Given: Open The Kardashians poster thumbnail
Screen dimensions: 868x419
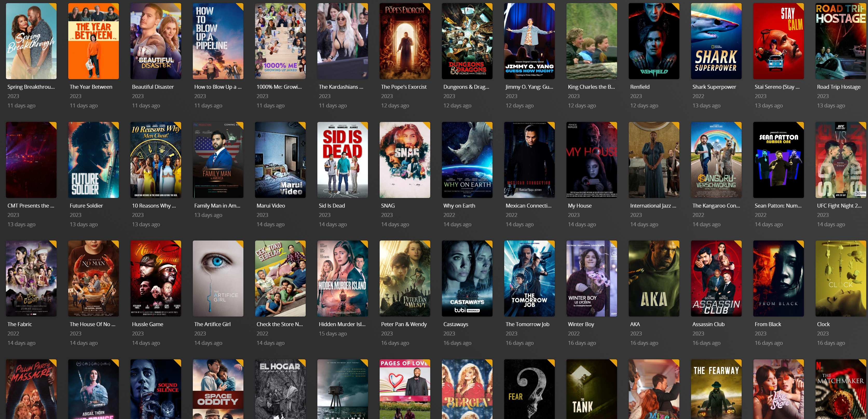Looking at the screenshot, I should click(x=343, y=41).
